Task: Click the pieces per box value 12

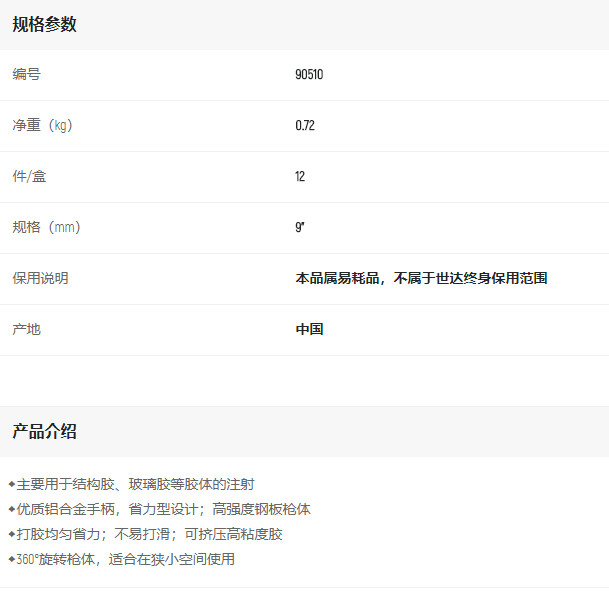Action: tap(300, 177)
